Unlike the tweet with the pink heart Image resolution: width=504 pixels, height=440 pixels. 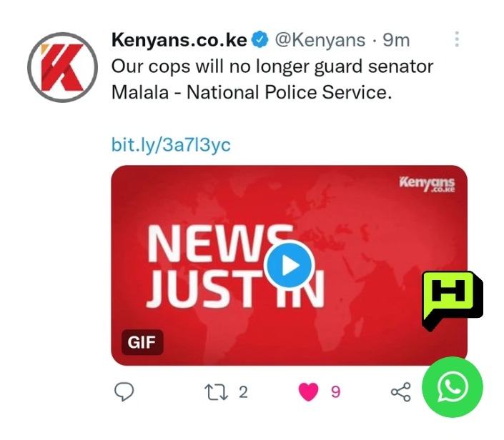tap(309, 392)
